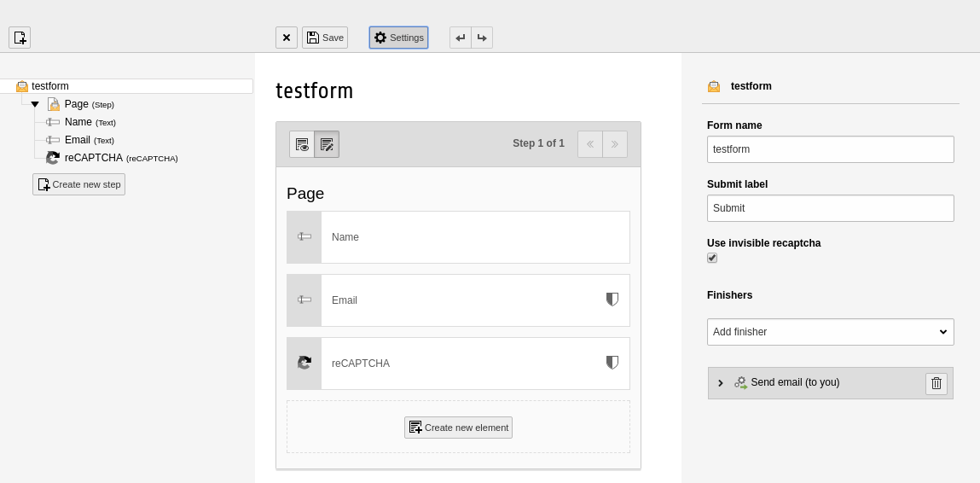Image resolution: width=980 pixels, height=483 pixels.
Task: Click the redo arrow button
Action: click(482, 38)
